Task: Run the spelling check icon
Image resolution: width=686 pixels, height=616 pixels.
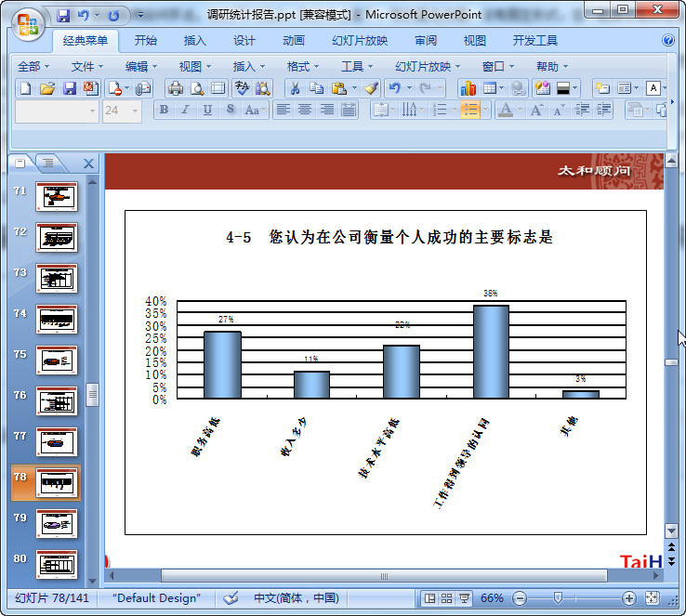Action: pos(242,88)
